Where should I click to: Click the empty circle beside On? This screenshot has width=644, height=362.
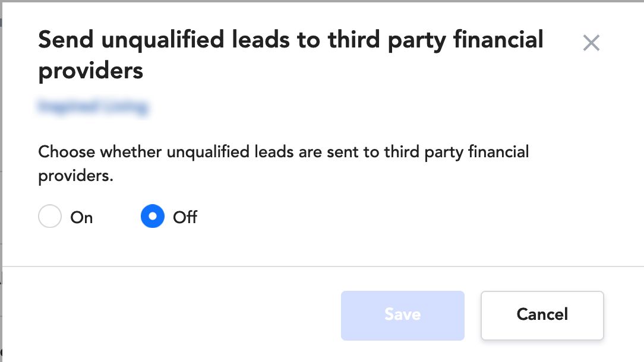pyautogui.click(x=50, y=216)
